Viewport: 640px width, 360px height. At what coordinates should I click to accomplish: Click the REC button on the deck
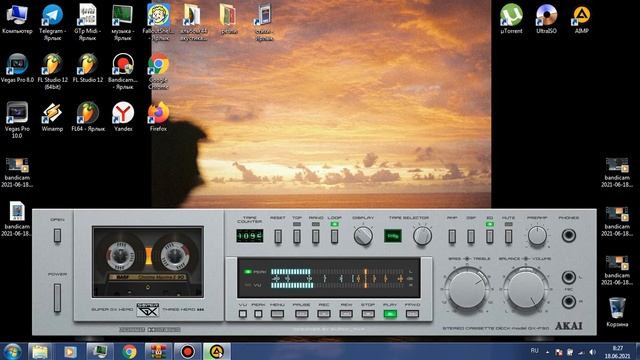[324, 314]
